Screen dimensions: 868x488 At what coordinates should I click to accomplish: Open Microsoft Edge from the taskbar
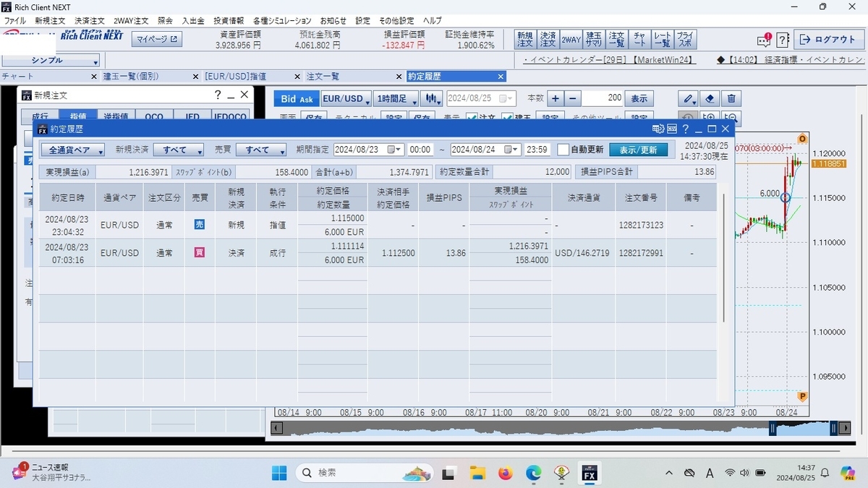pos(533,473)
